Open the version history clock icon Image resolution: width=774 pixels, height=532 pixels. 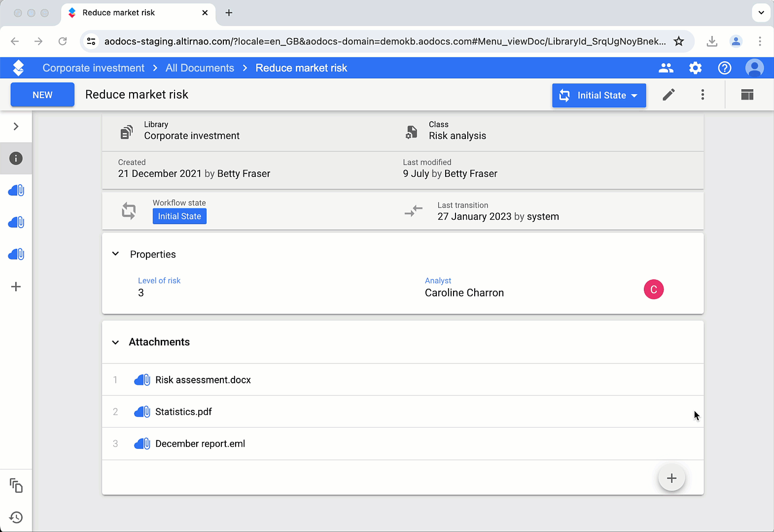[x=16, y=517]
